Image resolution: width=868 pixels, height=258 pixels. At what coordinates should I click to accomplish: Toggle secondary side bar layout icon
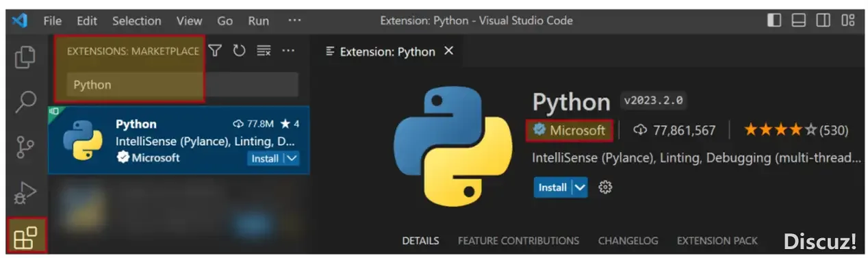click(824, 21)
